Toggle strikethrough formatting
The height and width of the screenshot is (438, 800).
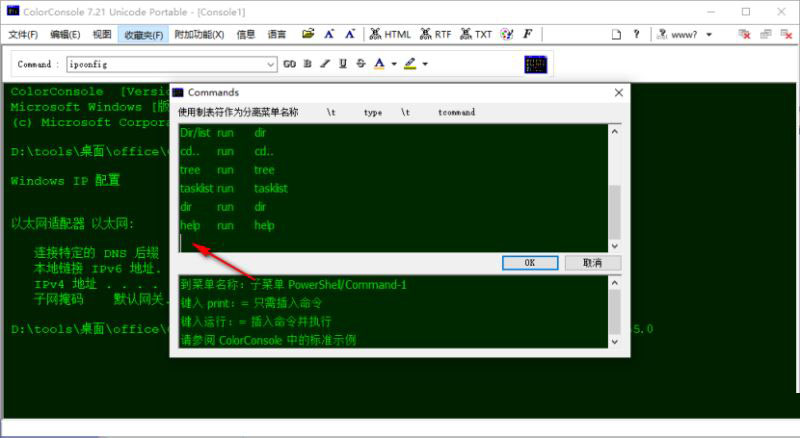pyautogui.click(x=361, y=64)
